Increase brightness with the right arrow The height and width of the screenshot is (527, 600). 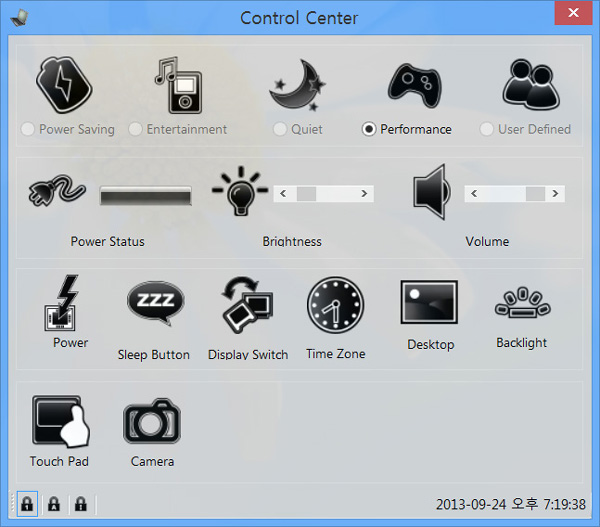(364, 194)
